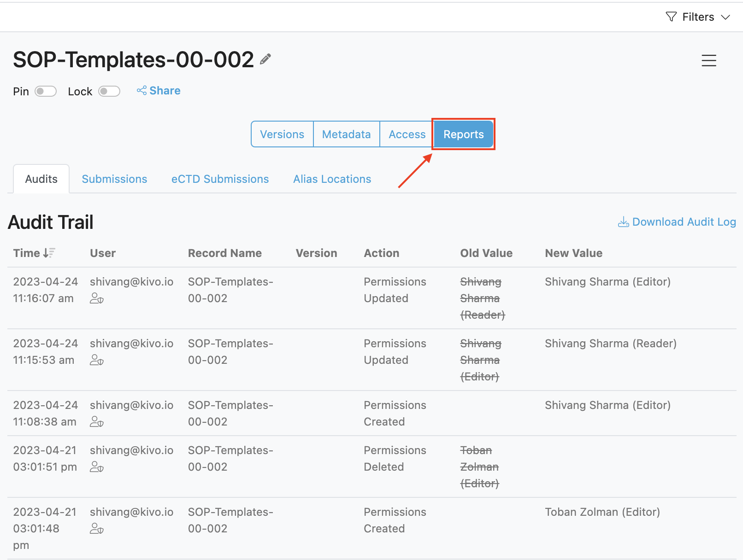The image size is (743, 560).
Task: Click the struck-through Toban Zolman (Editor) old value
Action: pos(479,467)
